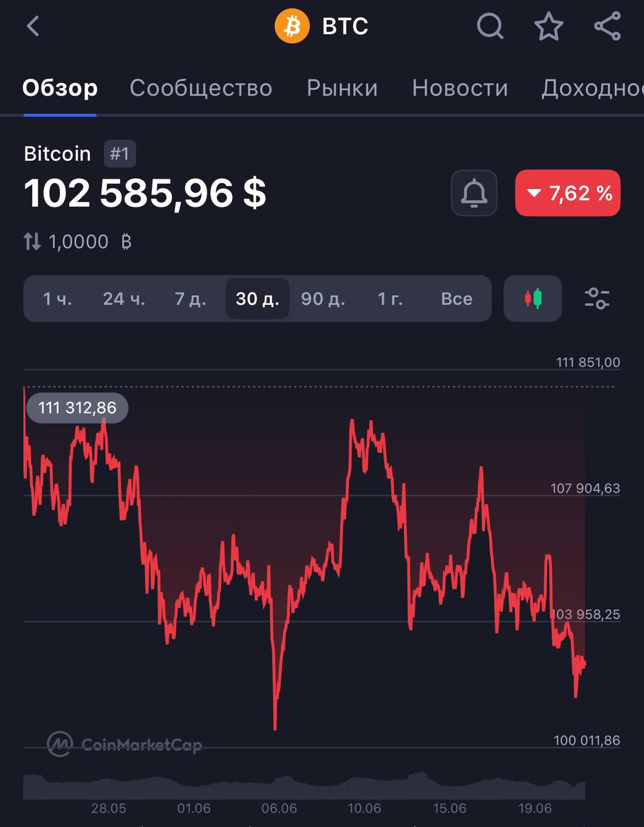Add BTC to favorites via star icon
This screenshot has width=644, height=827.
pyautogui.click(x=548, y=26)
